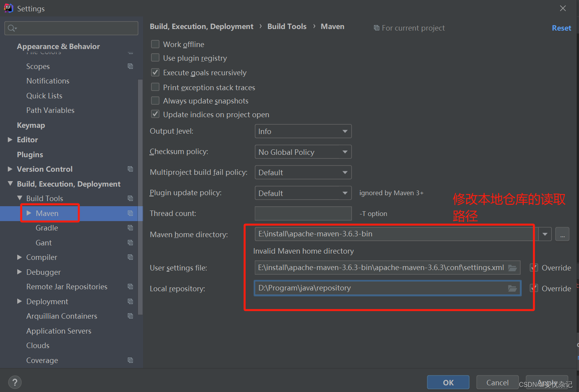Screen dimensions: 579x392
Task: Expand the Deployment tree node
Action: [20, 301]
